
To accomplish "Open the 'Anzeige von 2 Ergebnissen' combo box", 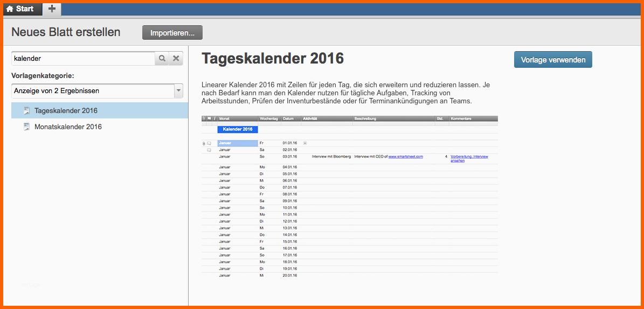I will click(98, 90).
